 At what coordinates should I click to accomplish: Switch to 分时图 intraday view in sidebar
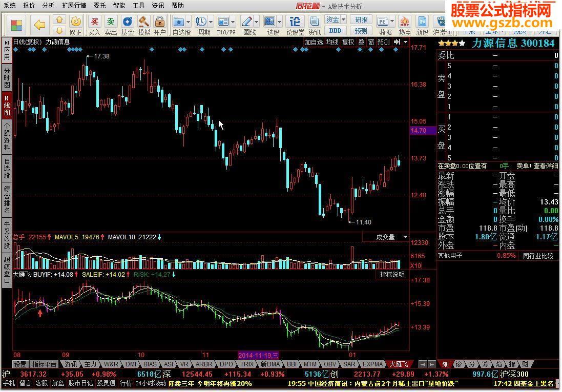tap(7, 78)
